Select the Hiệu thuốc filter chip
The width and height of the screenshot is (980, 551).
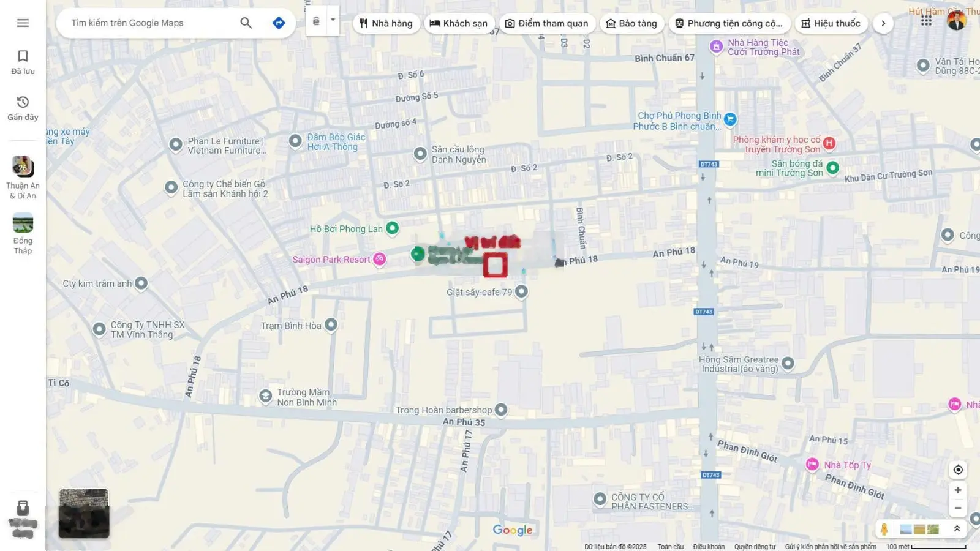(x=831, y=23)
